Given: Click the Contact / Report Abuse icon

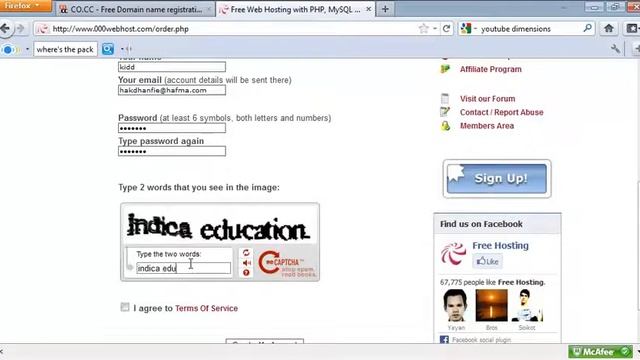Looking at the screenshot, I should coord(445,112).
